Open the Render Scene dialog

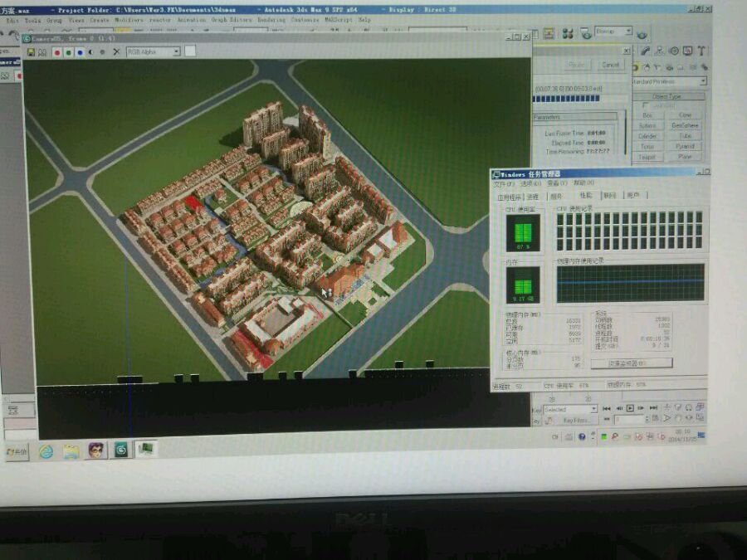click(585, 34)
